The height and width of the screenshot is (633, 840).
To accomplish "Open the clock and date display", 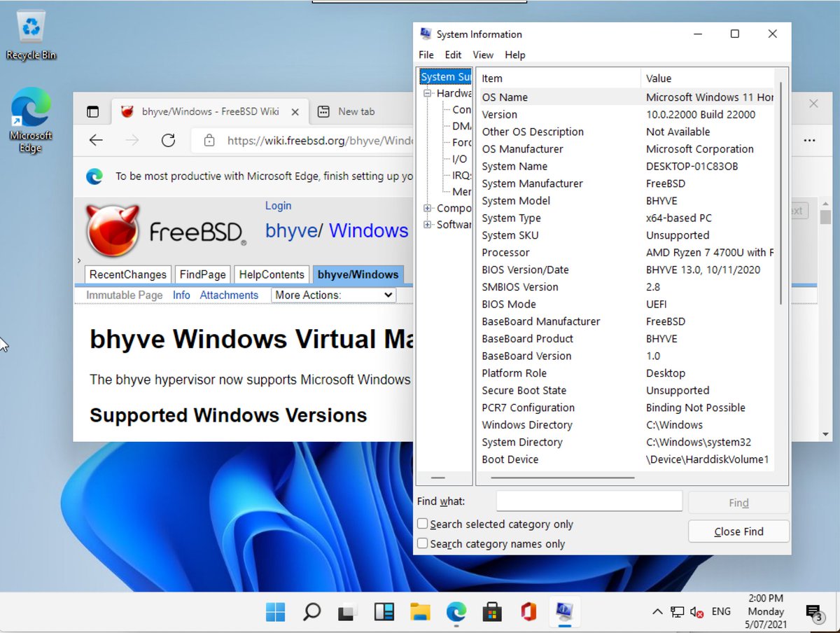I will click(766, 611).
